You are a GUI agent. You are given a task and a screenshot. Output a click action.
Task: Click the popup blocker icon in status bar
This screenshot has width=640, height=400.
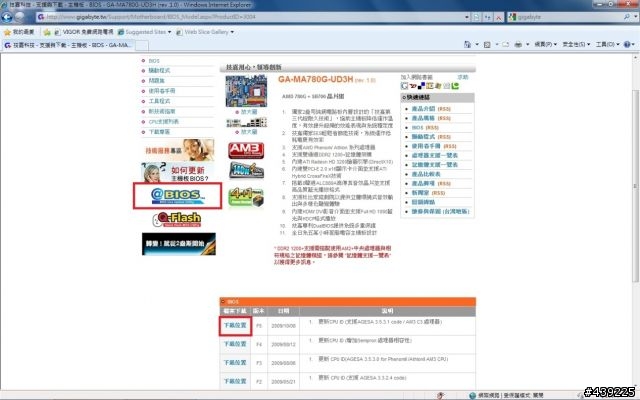click(441, 396)
